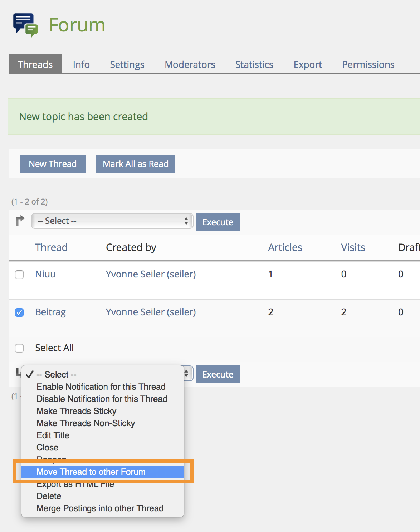Switch to the Settings tab

pos(127,65)
